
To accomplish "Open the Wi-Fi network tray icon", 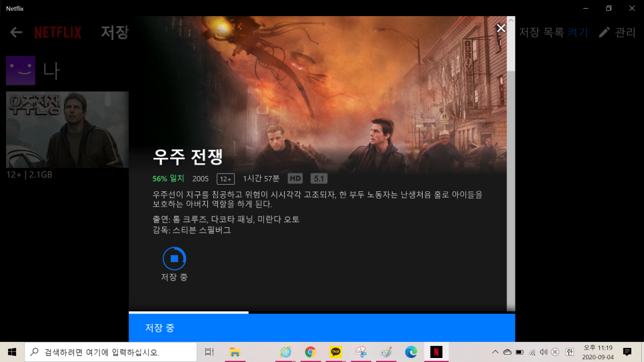I will [532, 352].
